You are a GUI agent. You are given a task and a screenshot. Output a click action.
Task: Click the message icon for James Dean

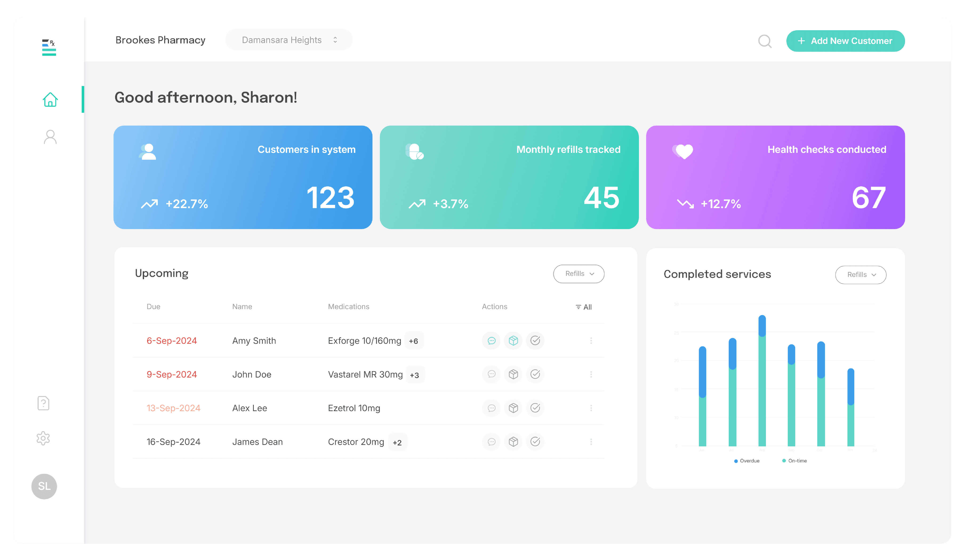(491, 441)
